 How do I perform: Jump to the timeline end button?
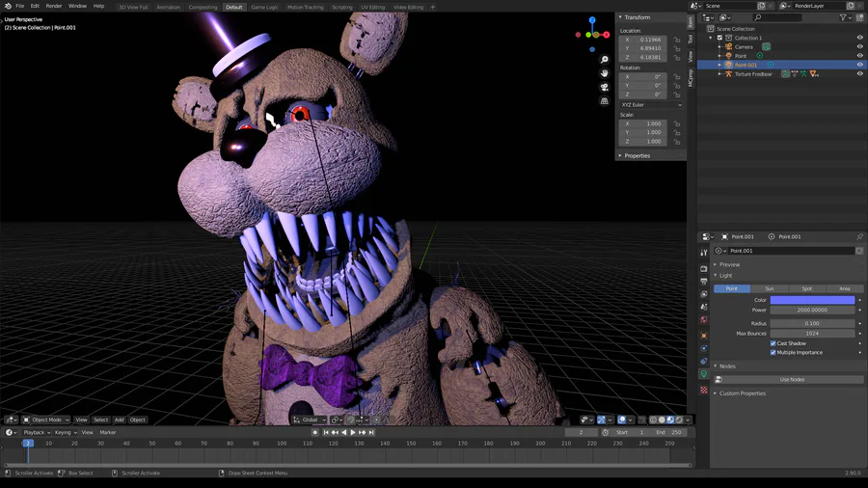click(x=371, y=433)
